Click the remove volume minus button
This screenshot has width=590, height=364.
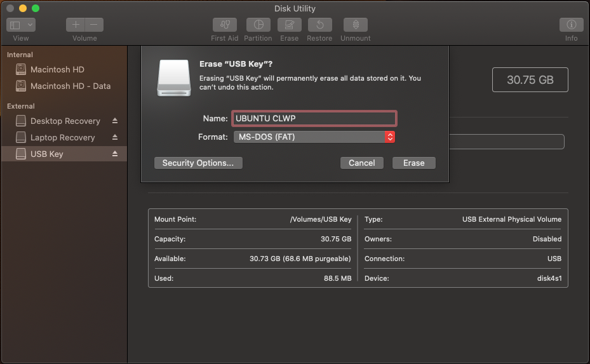click(x=94, y=25)
